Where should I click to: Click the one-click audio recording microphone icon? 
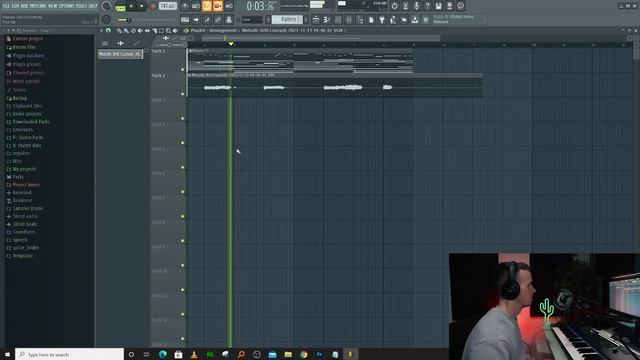[x=416, y=6]
